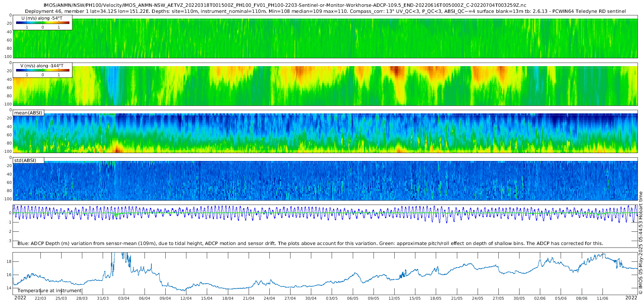Click the 12/05 date tick label

394,298
